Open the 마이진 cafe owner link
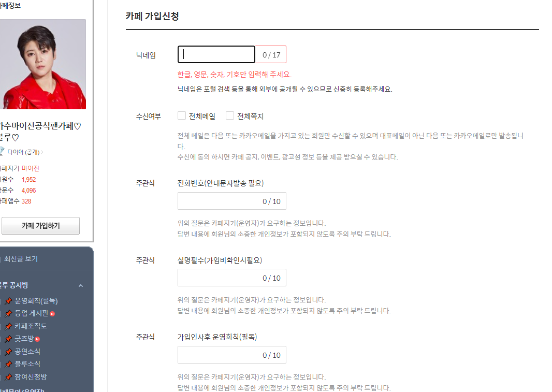This screenshot has width=552, height=392. pyautogui.click(x=30, y=168)
